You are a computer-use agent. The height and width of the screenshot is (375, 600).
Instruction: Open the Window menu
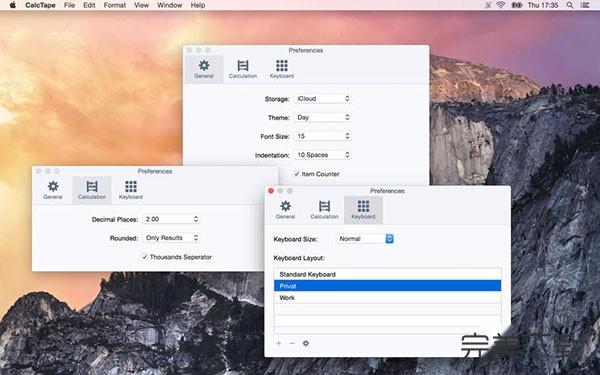pos(170,5)
